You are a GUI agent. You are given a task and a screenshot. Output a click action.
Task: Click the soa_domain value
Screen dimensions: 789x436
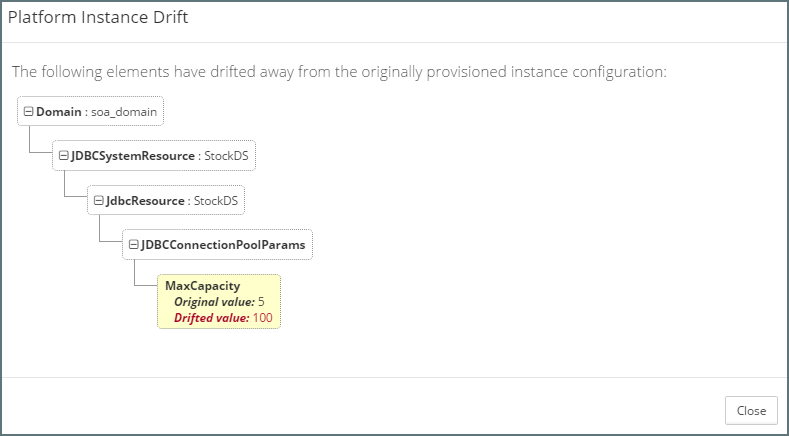coord(124,112)
